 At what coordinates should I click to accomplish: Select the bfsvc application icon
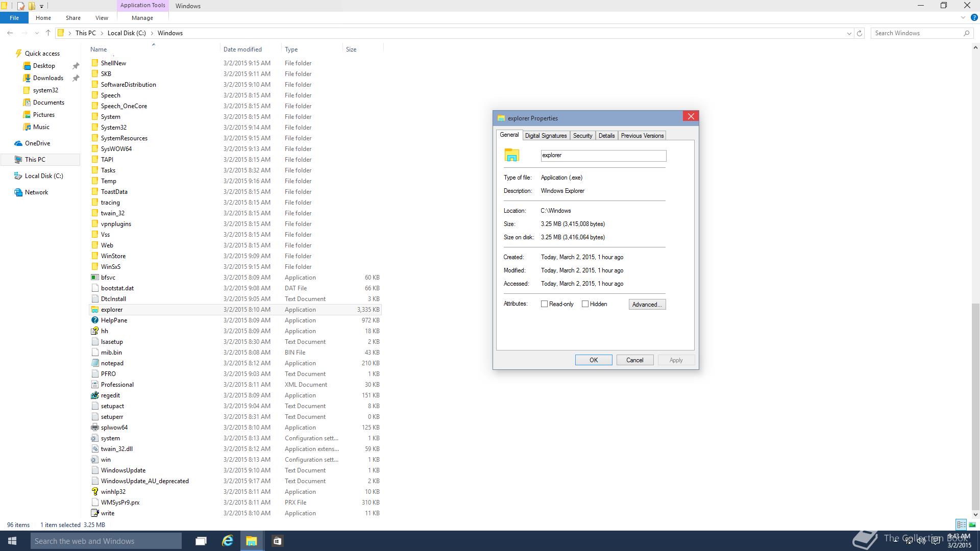click(x=95, y=278)
